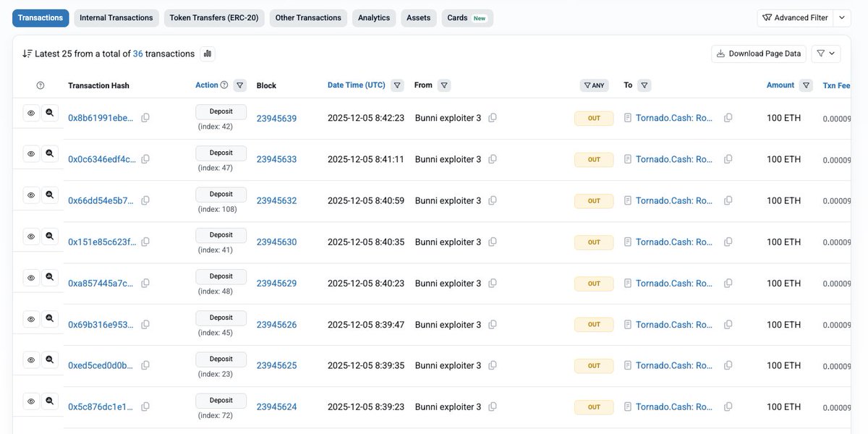Screen dimensions: 868x434
Task: Select the Transactions tab
Action: (41, 18)
